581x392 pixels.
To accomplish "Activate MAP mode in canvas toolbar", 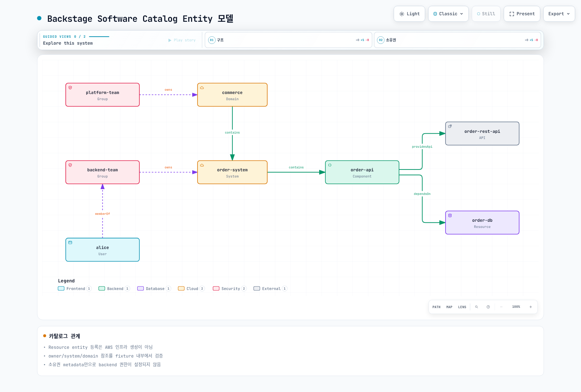I will tap(449, 307).
